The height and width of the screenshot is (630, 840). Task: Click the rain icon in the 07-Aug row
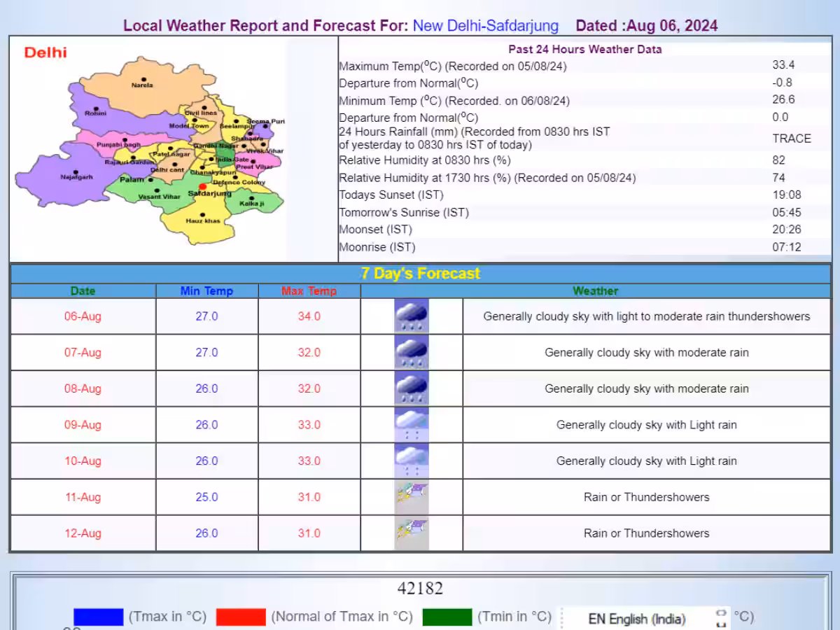[412, 353]
